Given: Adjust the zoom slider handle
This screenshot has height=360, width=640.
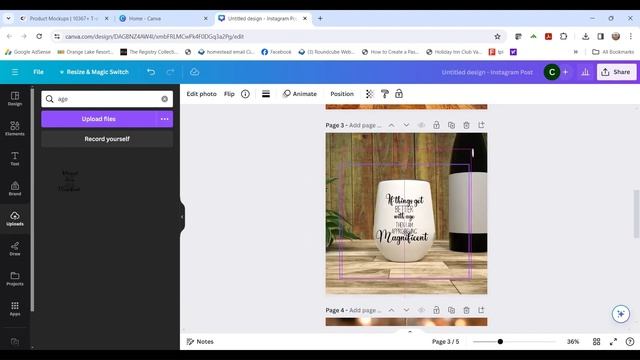Looking at the screenshot, I should pos(500,342).
